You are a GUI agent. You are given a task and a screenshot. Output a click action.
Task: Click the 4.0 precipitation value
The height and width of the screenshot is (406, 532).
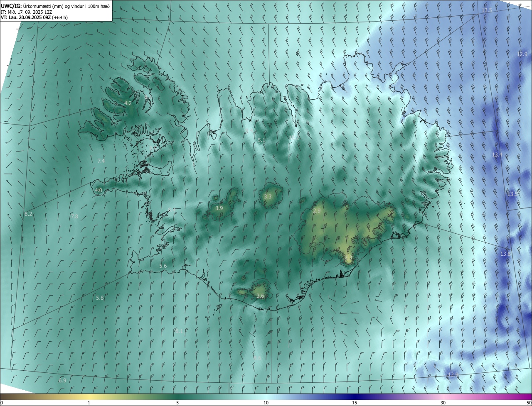pos(99,191)
